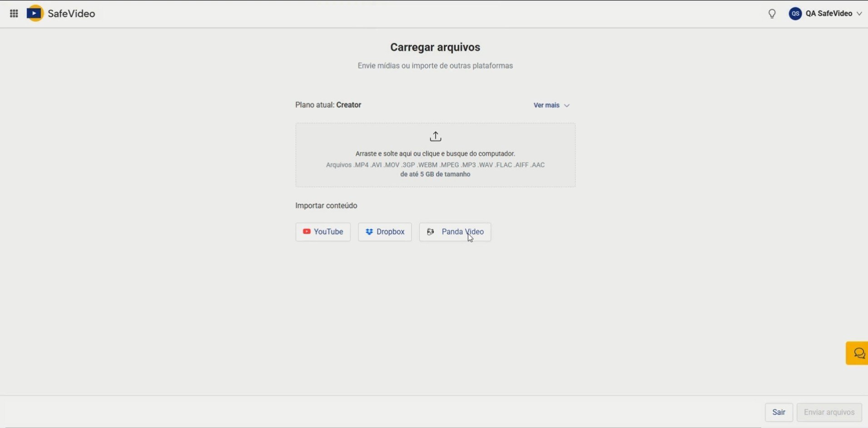This screenshot has height=428, width=868.
Task: Click the Panda Video panda icon
Action: [430, 232]
